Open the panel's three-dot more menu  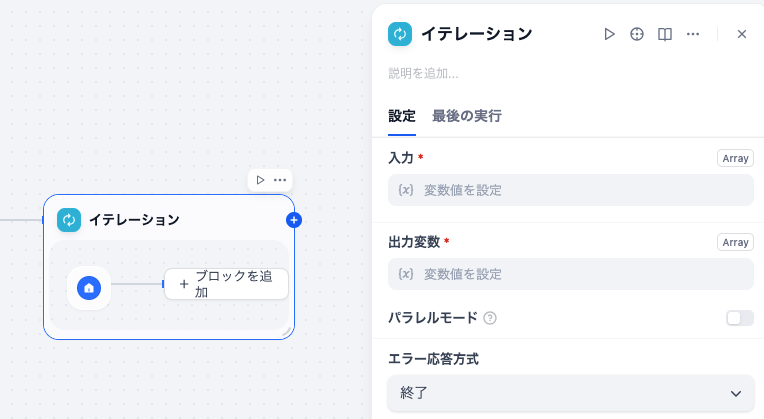[693, 34]
